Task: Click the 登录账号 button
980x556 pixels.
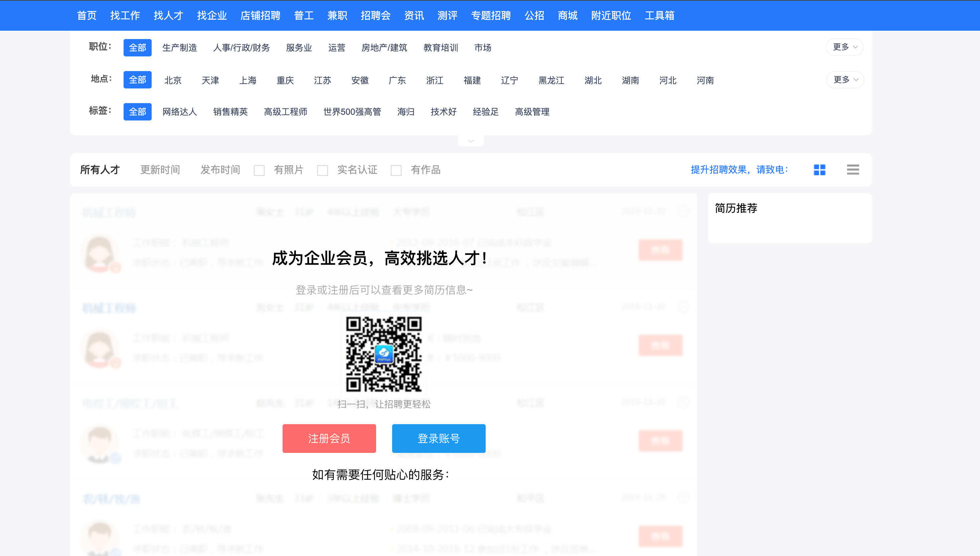Action: [438, 438]
